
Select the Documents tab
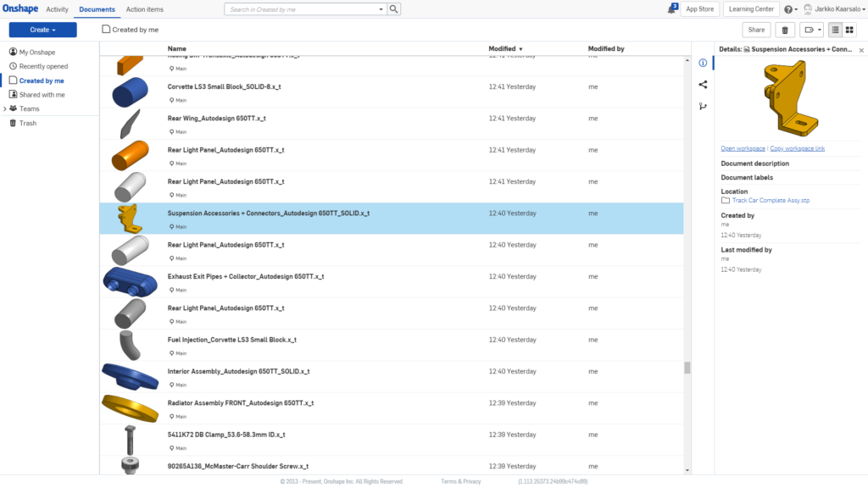point(97,9)
